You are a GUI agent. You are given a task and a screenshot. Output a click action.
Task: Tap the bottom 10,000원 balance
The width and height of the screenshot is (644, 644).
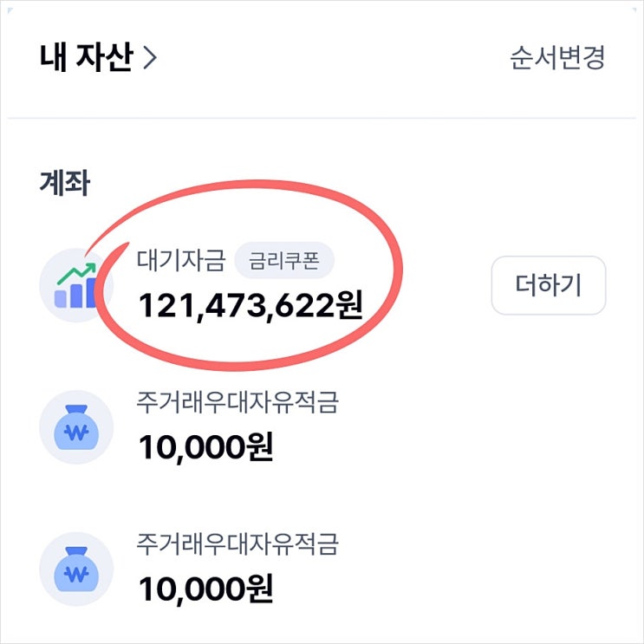[x=205, y=589]
